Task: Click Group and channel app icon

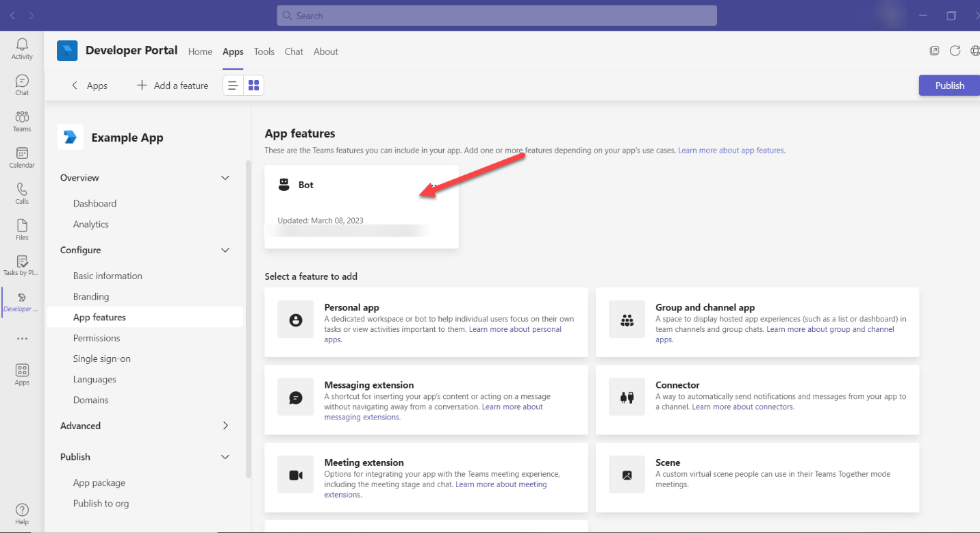Action: click(x=627, y=320)
